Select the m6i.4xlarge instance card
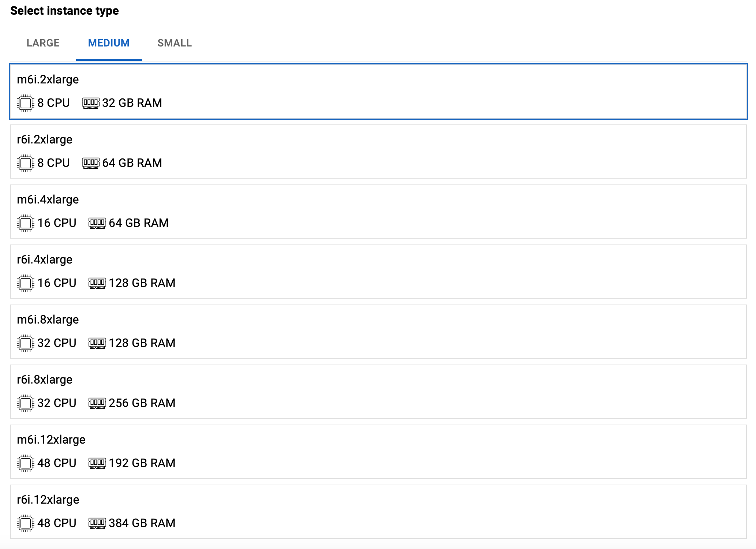 click(x=378, y=212)
